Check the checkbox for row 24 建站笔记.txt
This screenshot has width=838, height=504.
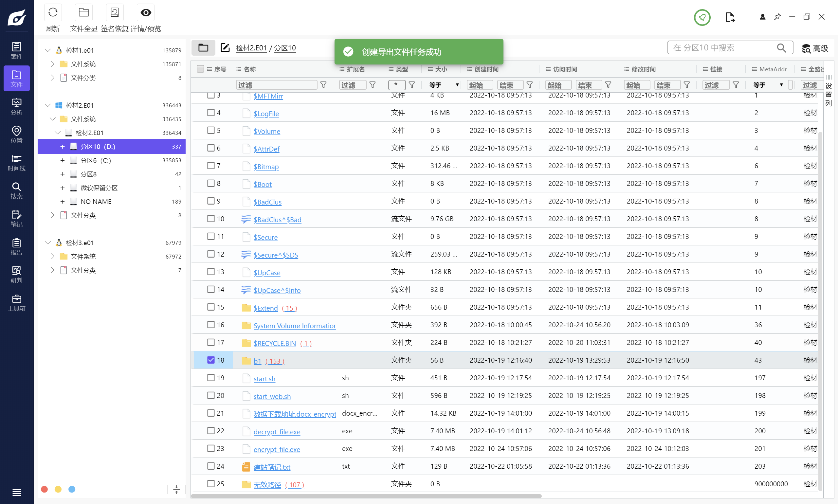pos(211,466)
